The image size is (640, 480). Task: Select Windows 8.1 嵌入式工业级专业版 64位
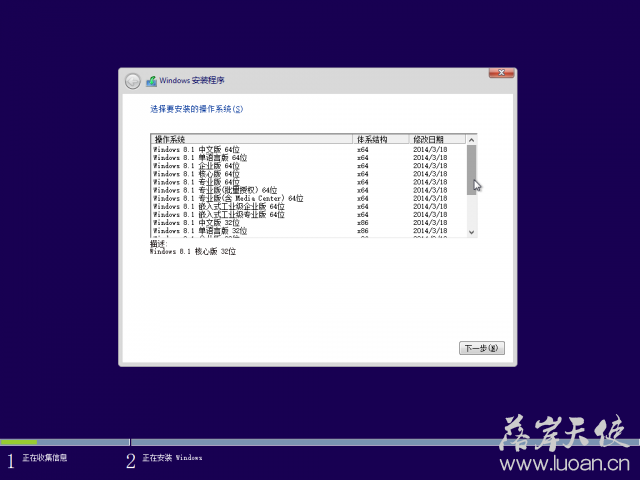309,215
